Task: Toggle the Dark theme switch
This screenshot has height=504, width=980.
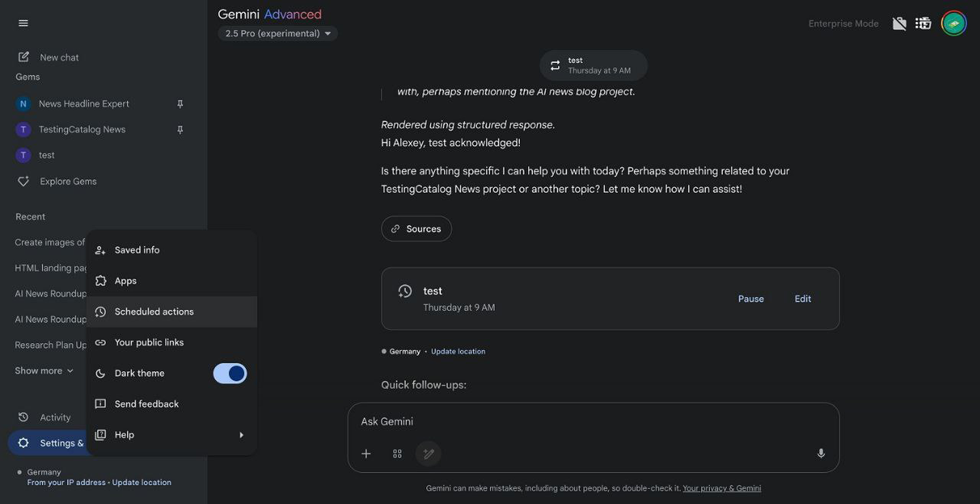Action: pos(230,373)
